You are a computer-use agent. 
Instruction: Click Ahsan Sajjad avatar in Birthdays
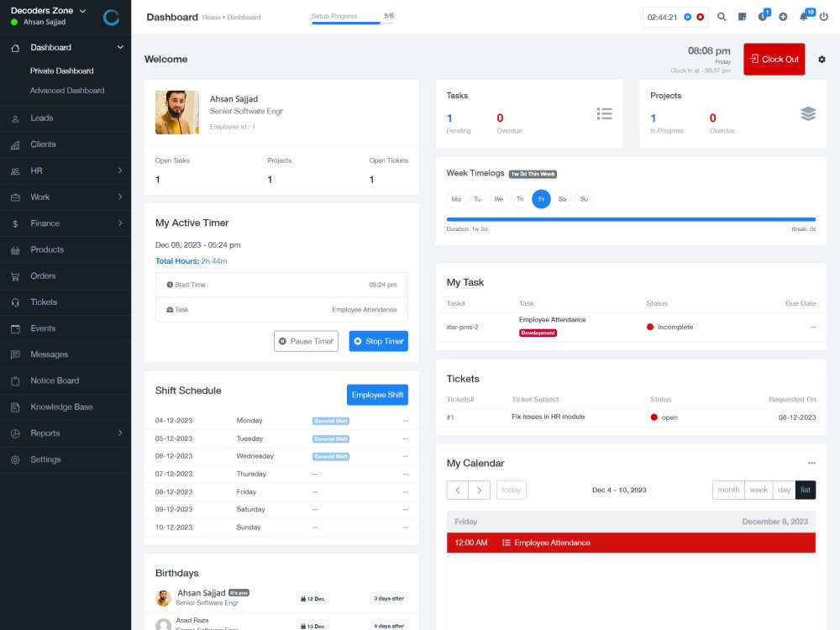pyautogui.click(x=164, y=598)
